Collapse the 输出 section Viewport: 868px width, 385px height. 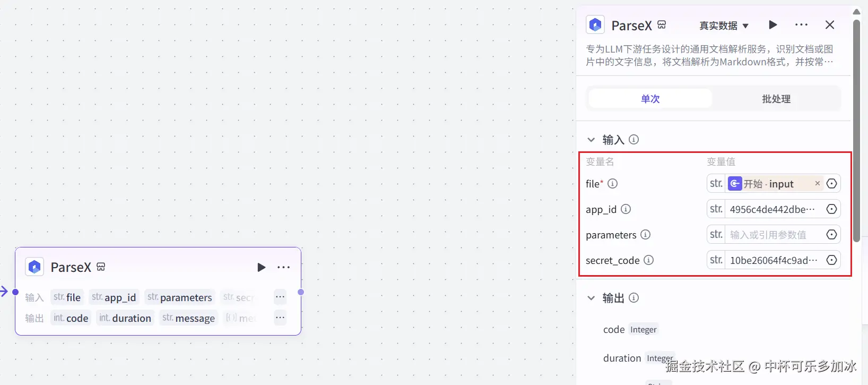pos(591,298)
